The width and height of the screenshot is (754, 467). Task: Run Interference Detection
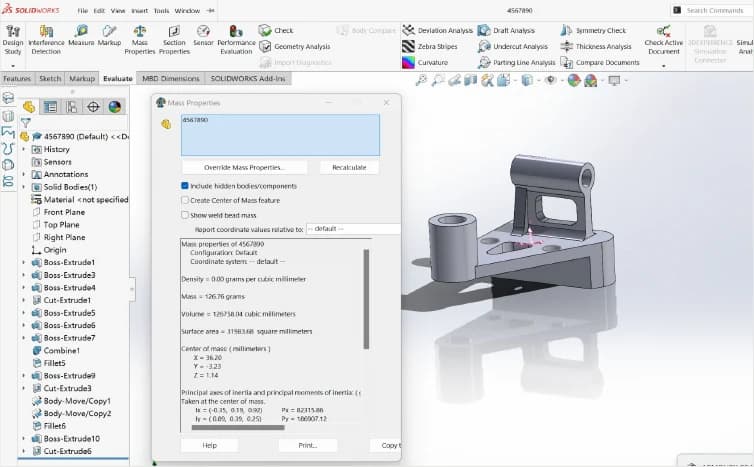click(46, 39)
